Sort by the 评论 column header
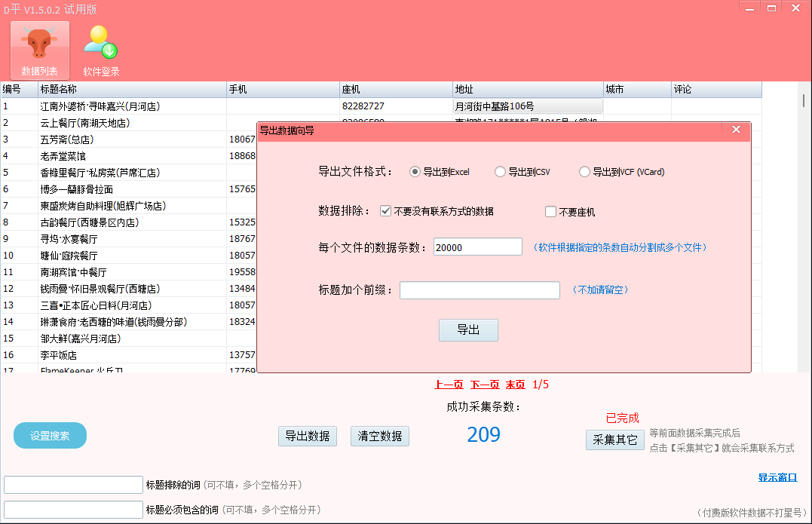 click(x=717, y=90)
